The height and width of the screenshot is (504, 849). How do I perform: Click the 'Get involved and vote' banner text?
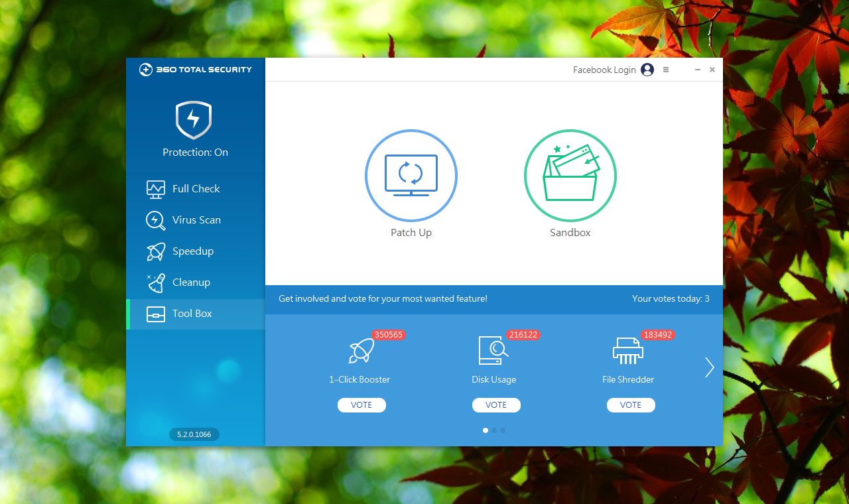(x=383, y=299)
